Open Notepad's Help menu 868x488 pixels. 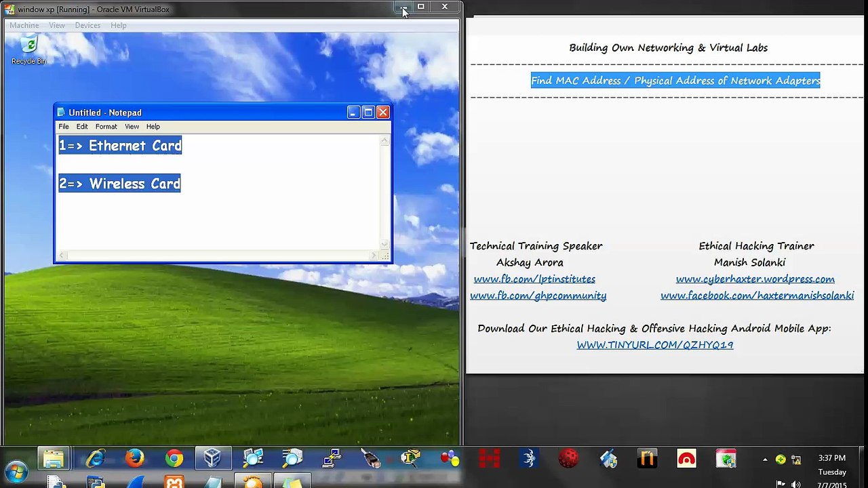coord(153,127)
